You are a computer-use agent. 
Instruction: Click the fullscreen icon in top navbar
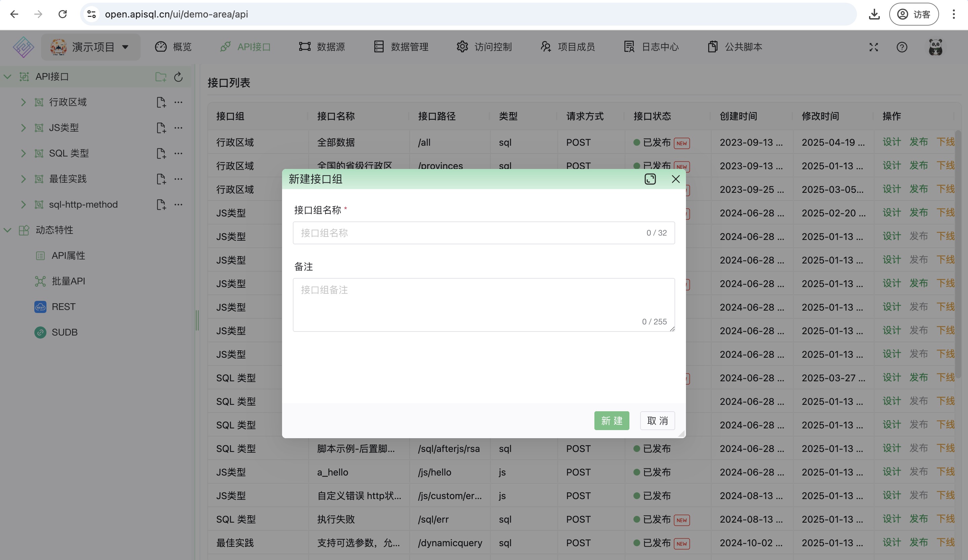coord(873,47)
